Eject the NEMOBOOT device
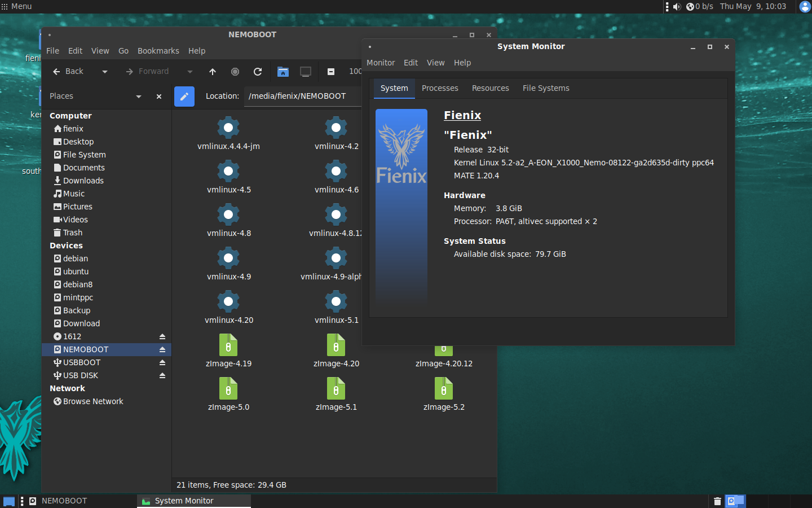The width and height of the screenshot is (812, 508). (x=162, y=349)
